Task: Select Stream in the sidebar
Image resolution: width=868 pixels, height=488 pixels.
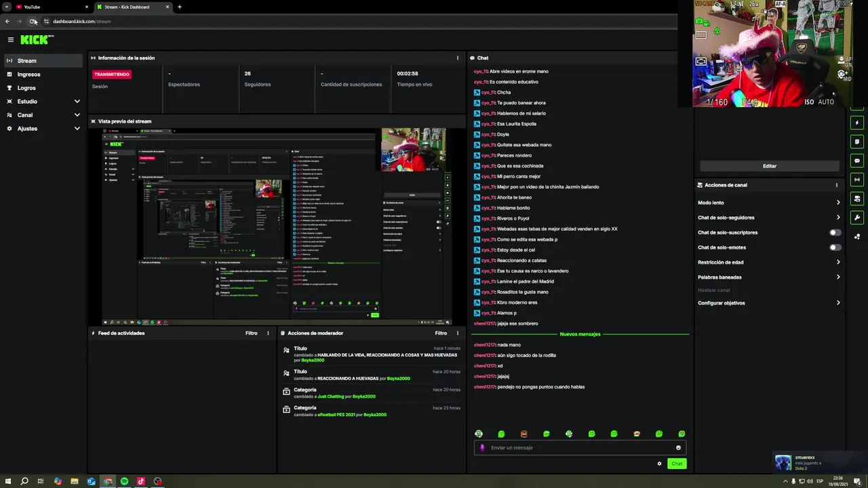Action: click(x=43, y=61)
